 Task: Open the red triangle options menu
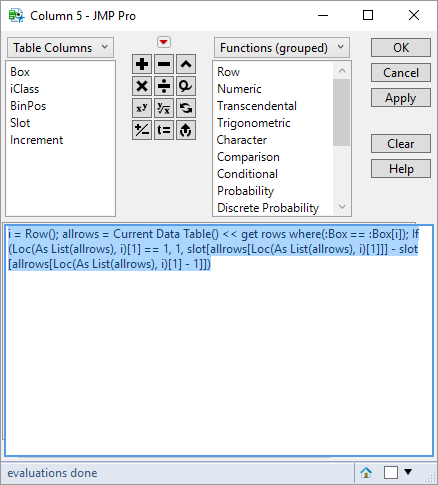tap(164, 42)
